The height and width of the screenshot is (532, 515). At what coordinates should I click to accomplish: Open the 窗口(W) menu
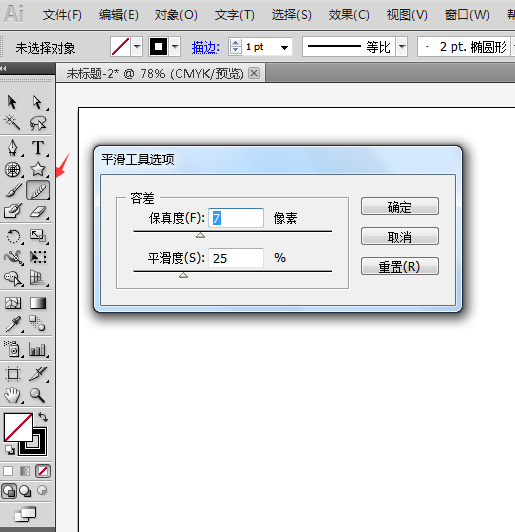pyautogui.click(x=467, y=15)
